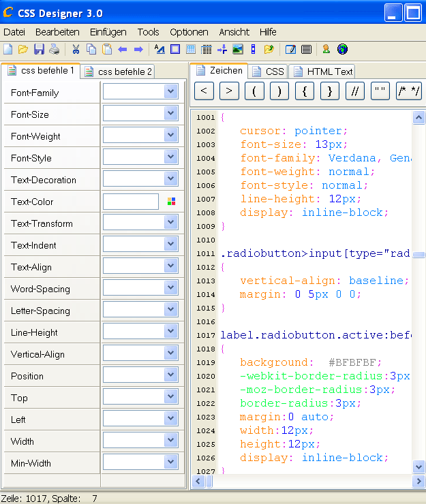The height and width of the screenshot is (504, 426).
Task: Copy using the toolbar copy icon
Action: pyautogui.click(x=91, y=49)
